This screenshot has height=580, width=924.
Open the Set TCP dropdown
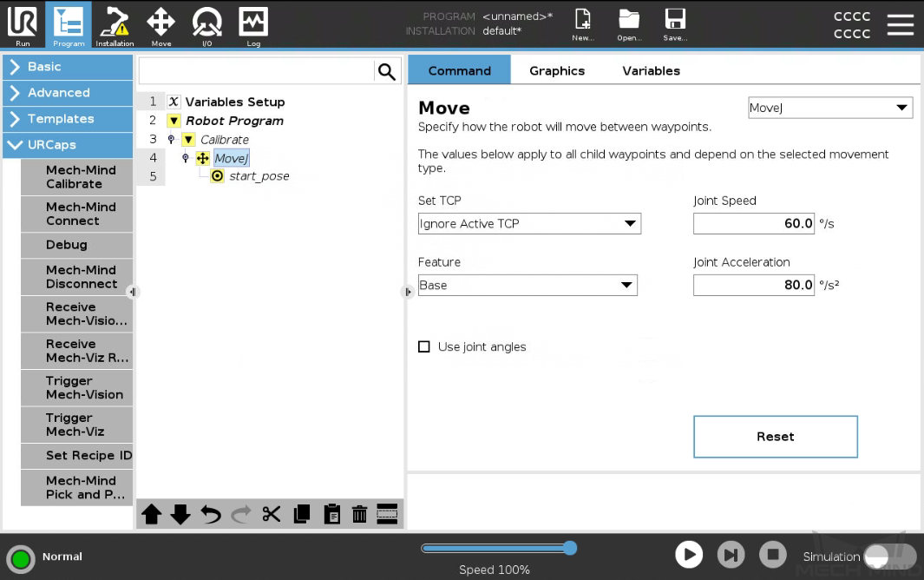[529, 224]
